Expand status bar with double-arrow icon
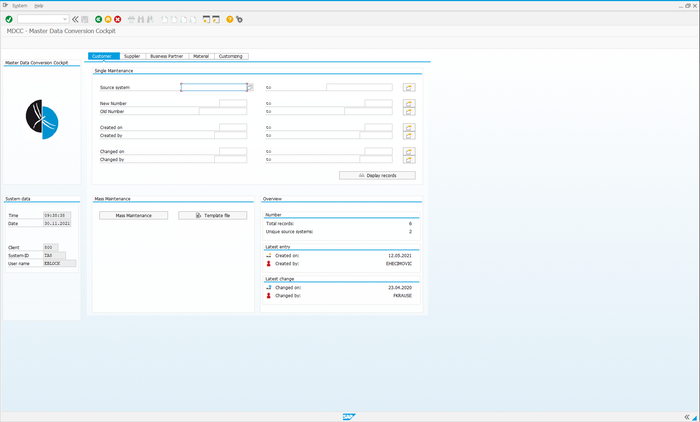Viewport: 700px width, 422px height. tap(687, 417)
